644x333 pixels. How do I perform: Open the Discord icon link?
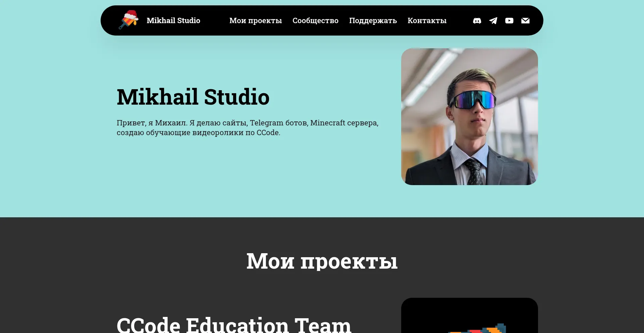(477, 21)
